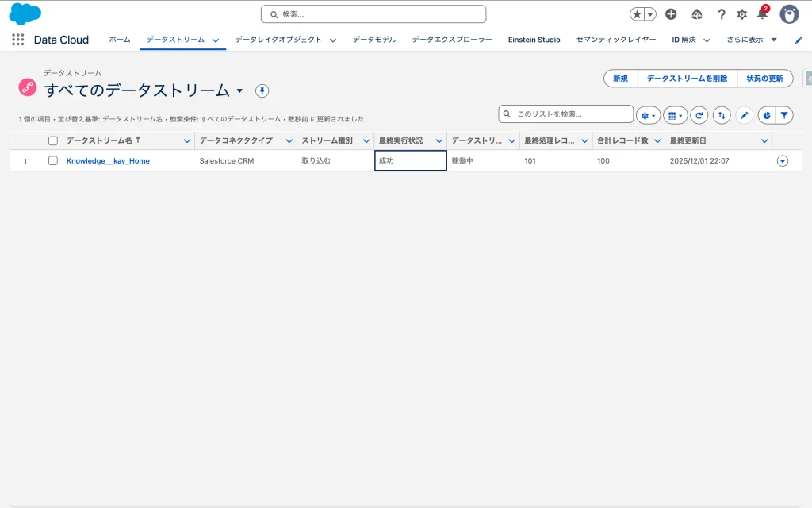
Task: Expand the list view controls gear dropdown
Action: pos(648,115)
